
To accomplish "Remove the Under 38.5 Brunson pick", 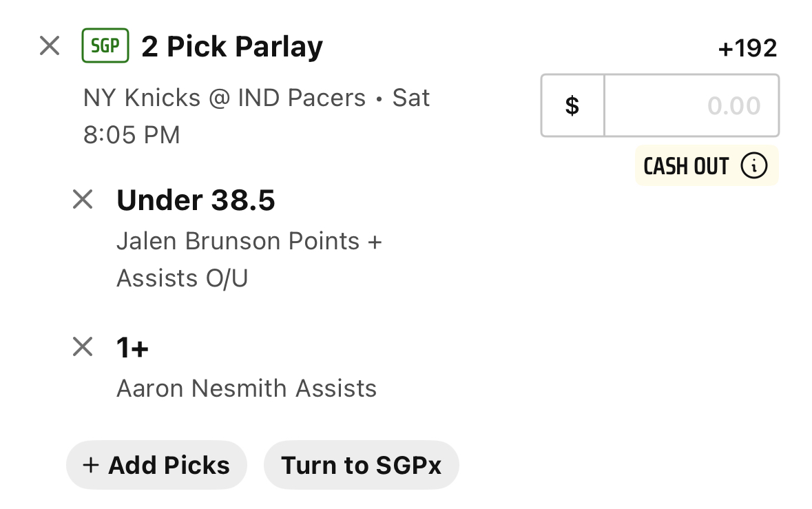I will (x=83, y=199).
